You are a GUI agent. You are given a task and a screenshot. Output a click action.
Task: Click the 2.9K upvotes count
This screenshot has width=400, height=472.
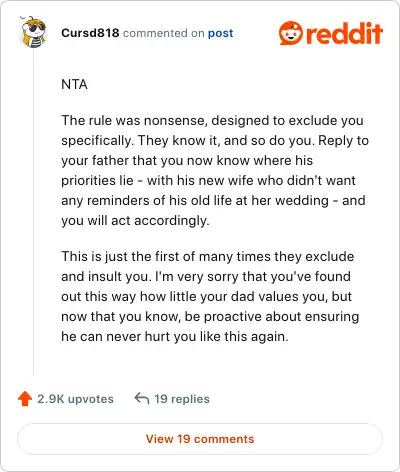point(75,399)
